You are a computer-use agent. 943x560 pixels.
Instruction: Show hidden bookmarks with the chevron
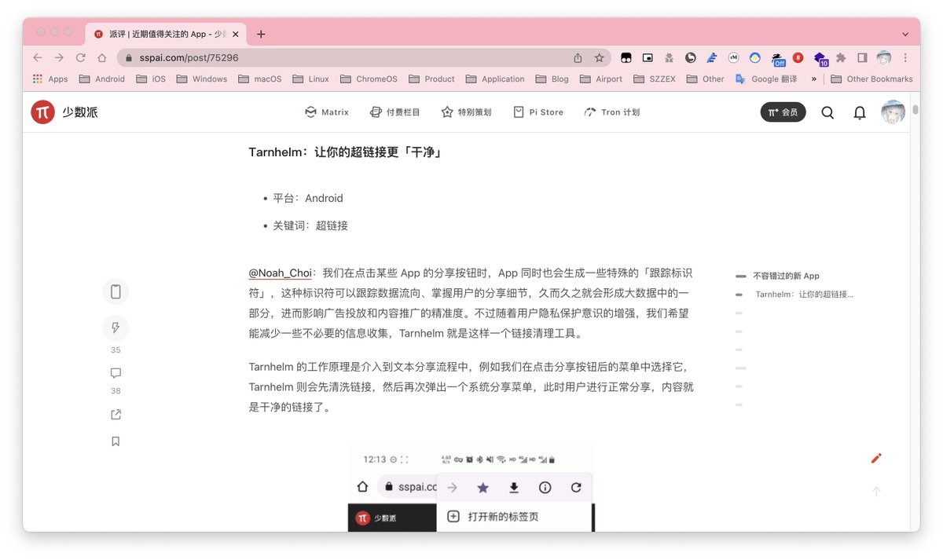tap(814, 79)
